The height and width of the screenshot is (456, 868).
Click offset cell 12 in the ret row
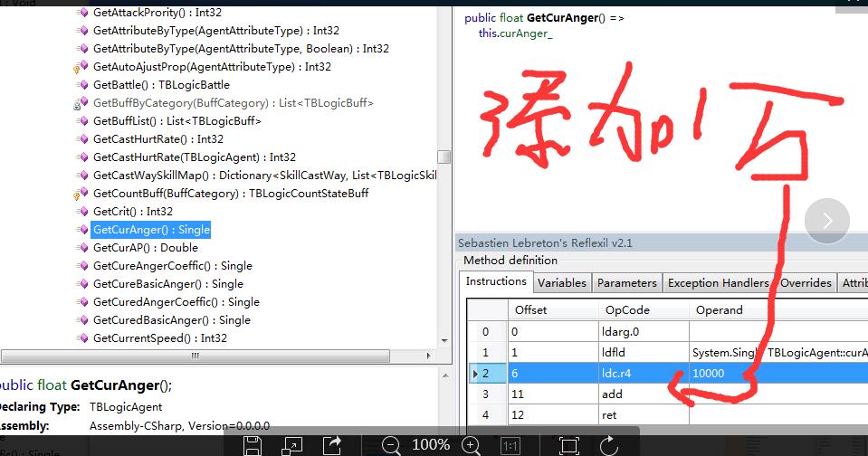click(554, 415)
